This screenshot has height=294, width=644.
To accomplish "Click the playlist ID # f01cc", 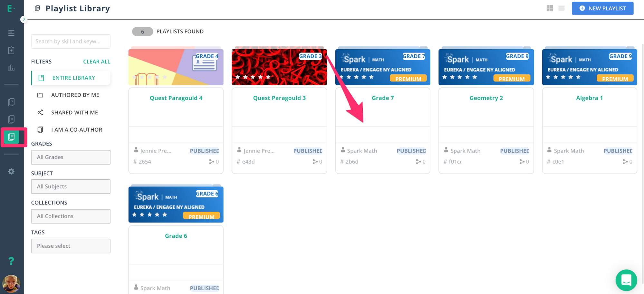I will [453, 162].
